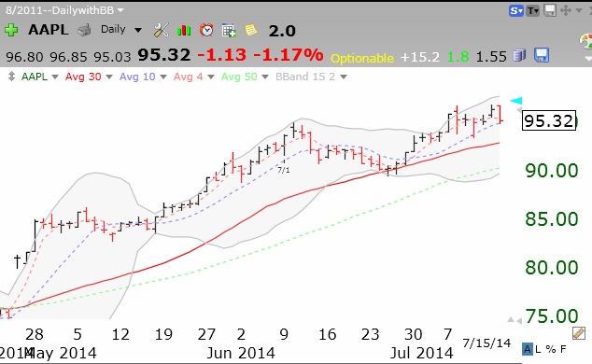The height and width of the screenshot is (364, 592).
Task: Click the 7/1 marker on chart
Action: (284, 170)
